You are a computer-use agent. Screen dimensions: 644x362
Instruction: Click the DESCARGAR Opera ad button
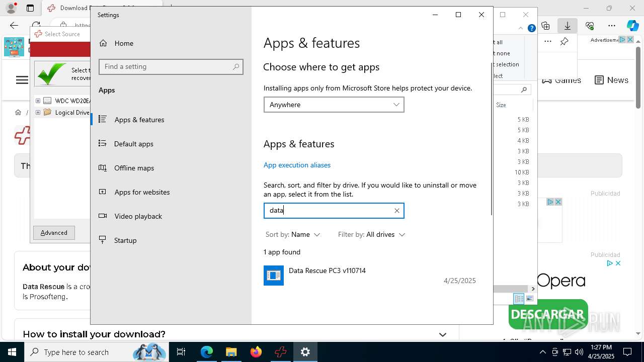[x=548, y=315]
